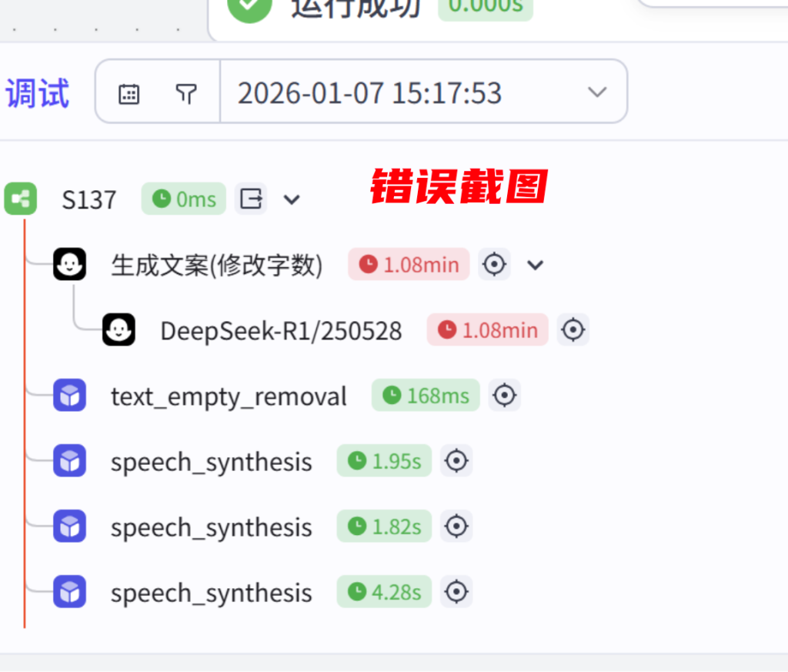This screenshot has width=788, height=672.
Task: Select the speech_synthesis row with 4.28s
Action: (x=263, y=592)
